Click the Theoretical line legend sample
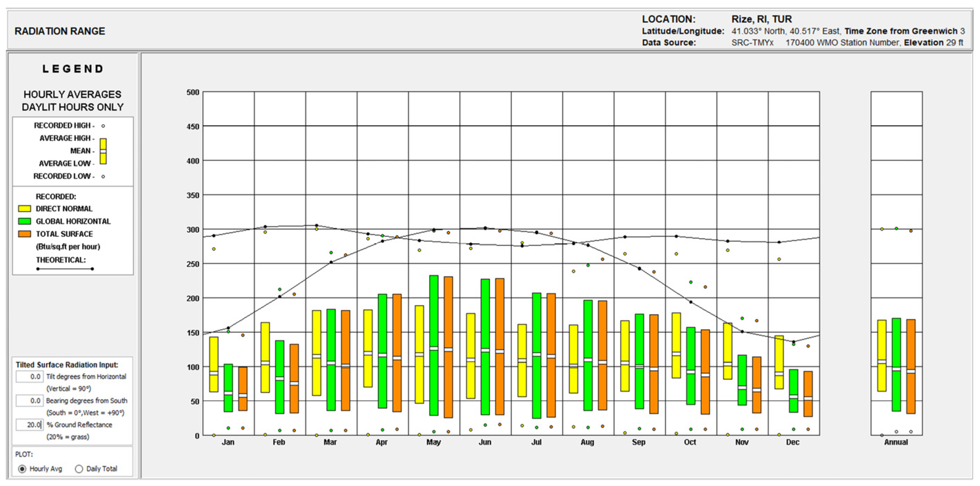The height and width of the screenshot is (486, 980). (65, 269)
